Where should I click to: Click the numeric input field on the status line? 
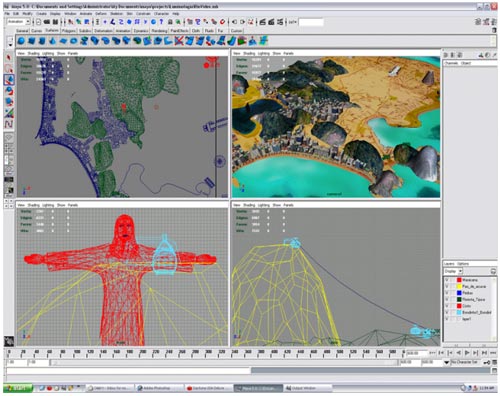click(x=311, y=22)
